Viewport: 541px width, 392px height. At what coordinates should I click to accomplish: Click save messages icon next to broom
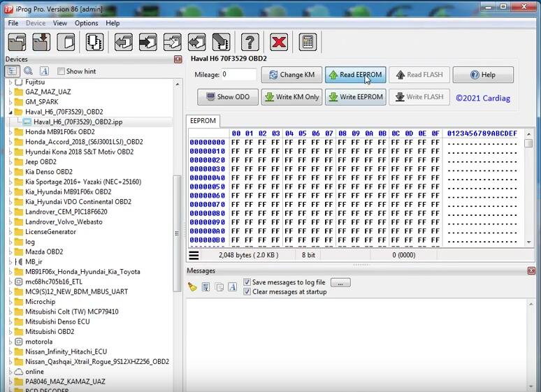pos(205,286)
